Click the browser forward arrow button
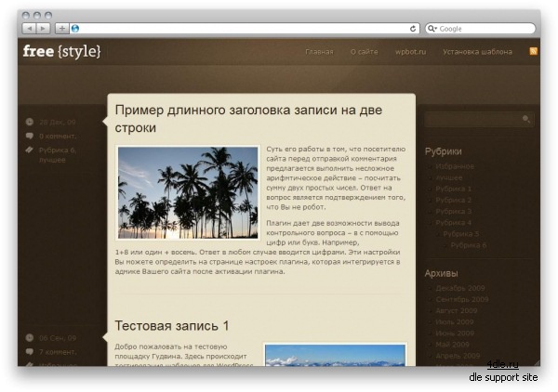 tap(43, 29)
